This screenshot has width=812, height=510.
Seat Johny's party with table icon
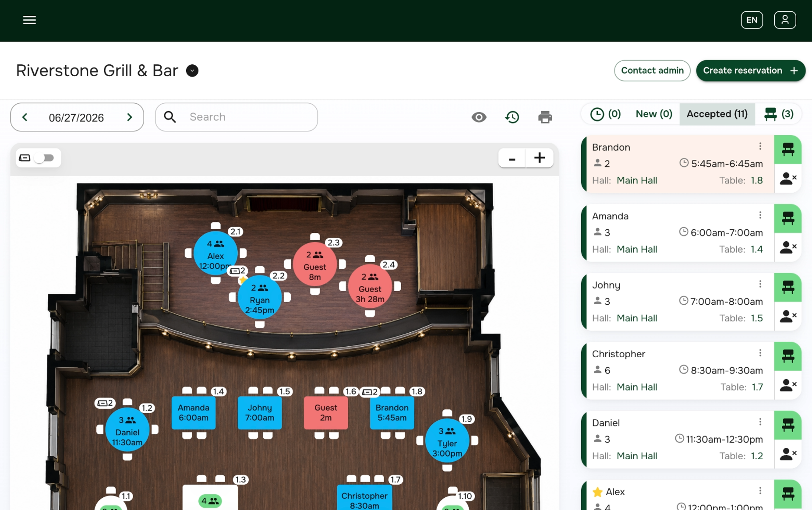click(x=787, y=287)
